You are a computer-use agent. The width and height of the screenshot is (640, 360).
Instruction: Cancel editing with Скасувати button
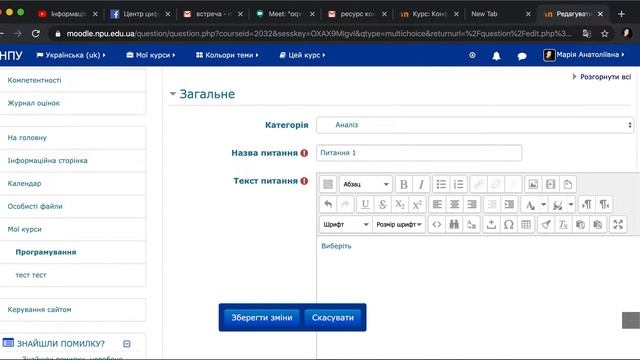tap(333, 318)
